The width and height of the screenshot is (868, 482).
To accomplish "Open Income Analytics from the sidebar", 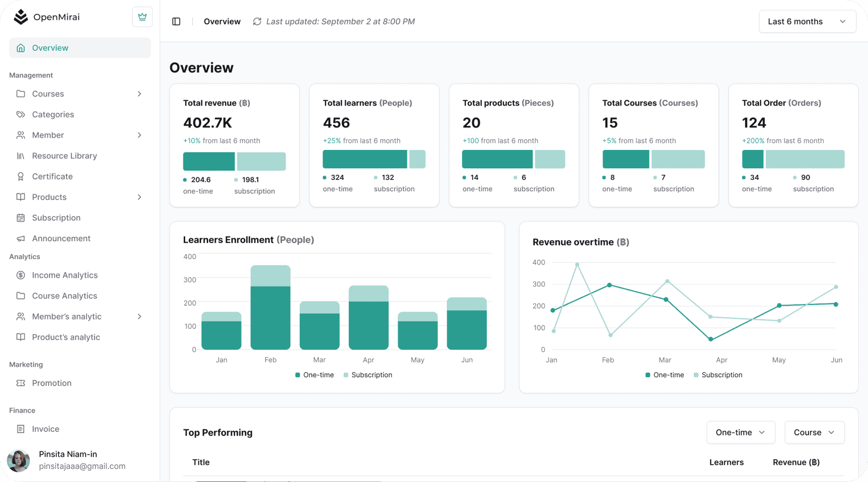I will 65,275.
